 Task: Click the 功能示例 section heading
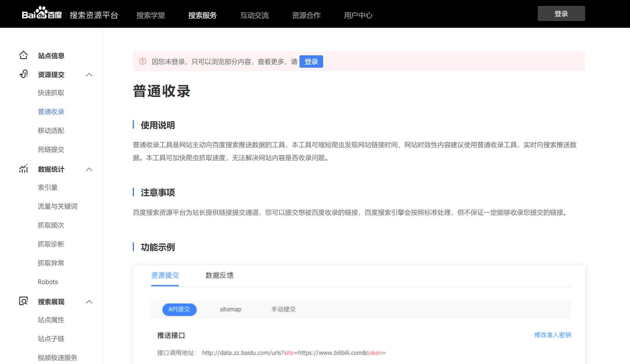click(158, 247)
